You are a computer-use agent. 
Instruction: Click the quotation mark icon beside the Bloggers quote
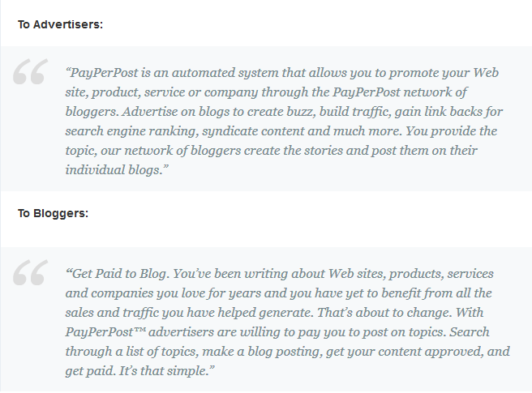pyautogui.click(x=30, y=276)
